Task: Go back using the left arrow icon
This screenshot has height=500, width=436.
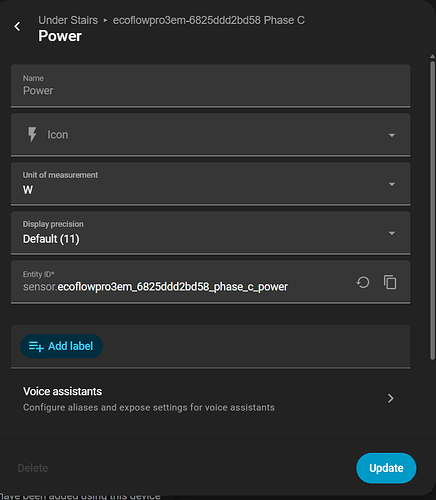Action: 17,26
